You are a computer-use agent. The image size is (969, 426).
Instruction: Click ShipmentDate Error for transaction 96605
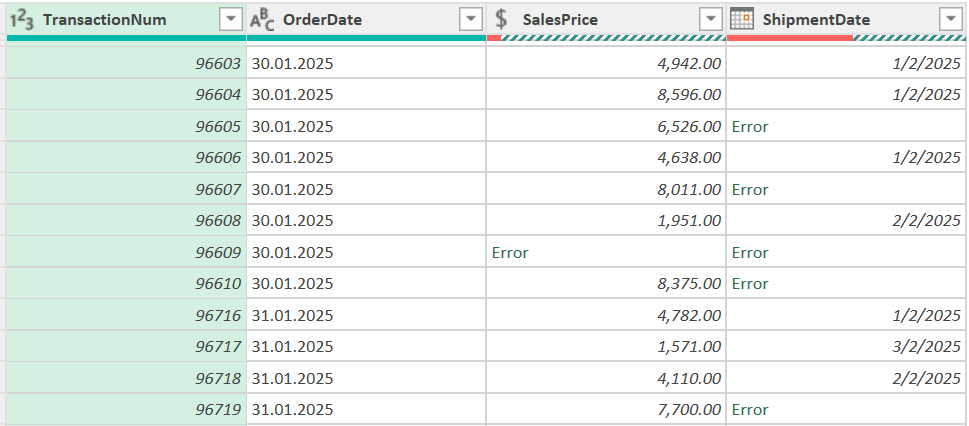750,127
